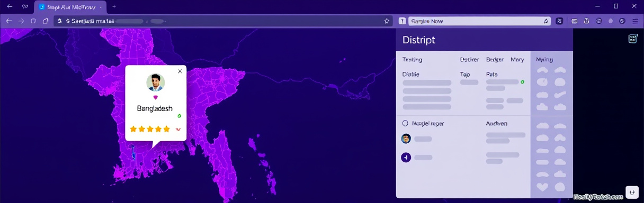
Task: Click the Diatlie column label
Action: (411, 75)
